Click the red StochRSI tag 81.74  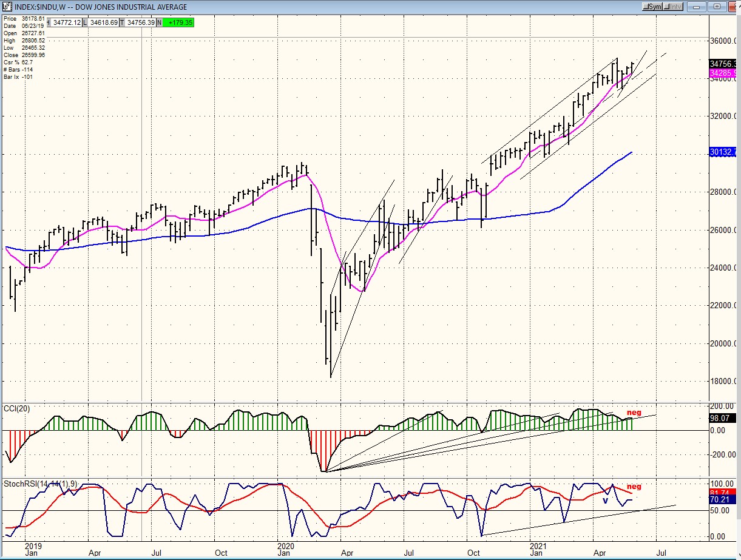723,492
